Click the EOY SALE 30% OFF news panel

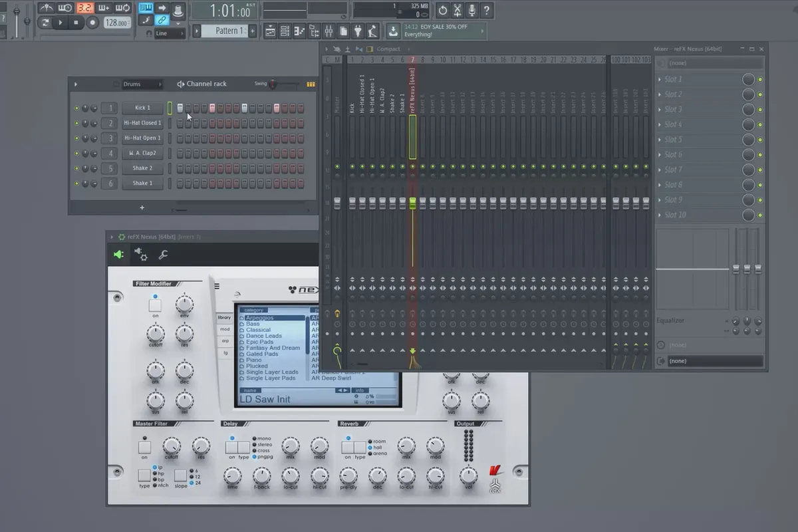point(444,31)
